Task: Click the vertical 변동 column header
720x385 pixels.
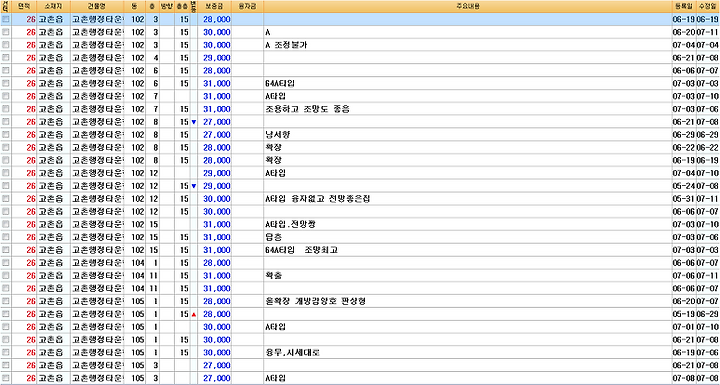Action: click(194, 6)
